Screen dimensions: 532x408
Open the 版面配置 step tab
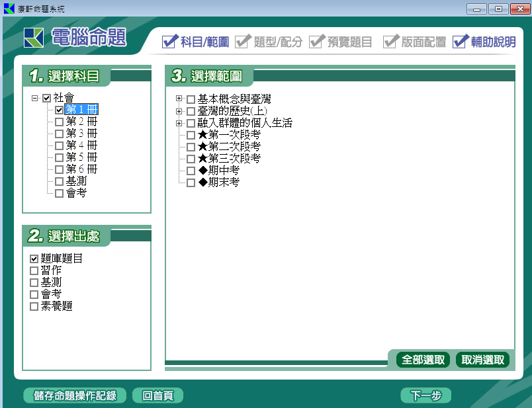(414, 42)
